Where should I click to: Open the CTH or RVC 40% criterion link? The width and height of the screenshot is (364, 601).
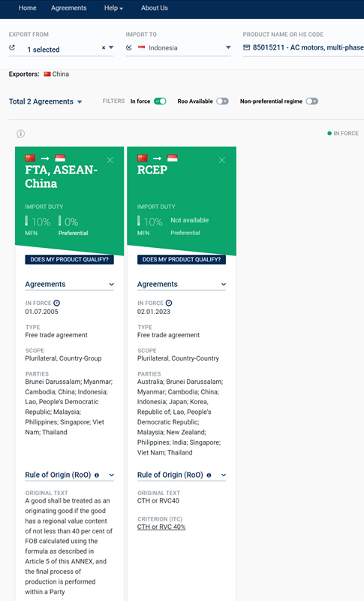coord(161,527)
